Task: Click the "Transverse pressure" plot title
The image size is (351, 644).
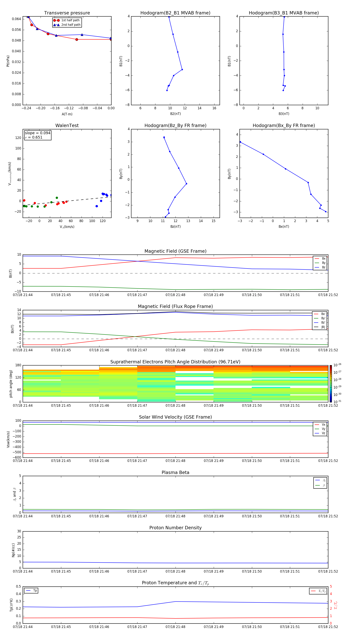Action: [x=67, y=13]
